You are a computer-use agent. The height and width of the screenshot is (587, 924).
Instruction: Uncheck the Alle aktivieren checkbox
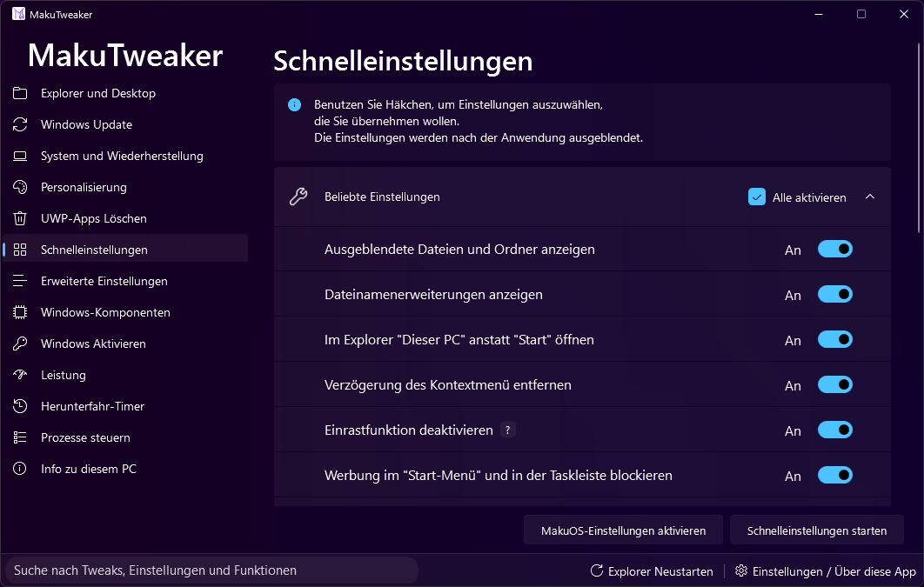pos(757,197)
